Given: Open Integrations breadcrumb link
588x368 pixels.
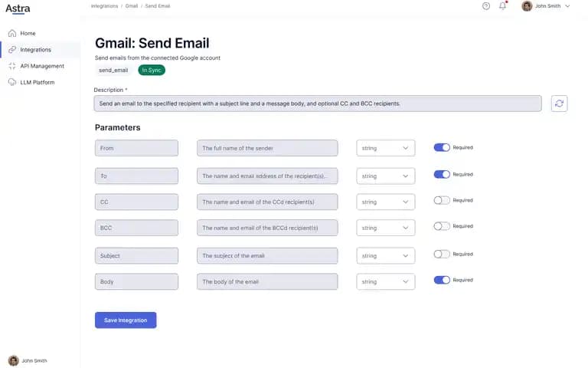Looking at the screenshot, I should point(104,6).
